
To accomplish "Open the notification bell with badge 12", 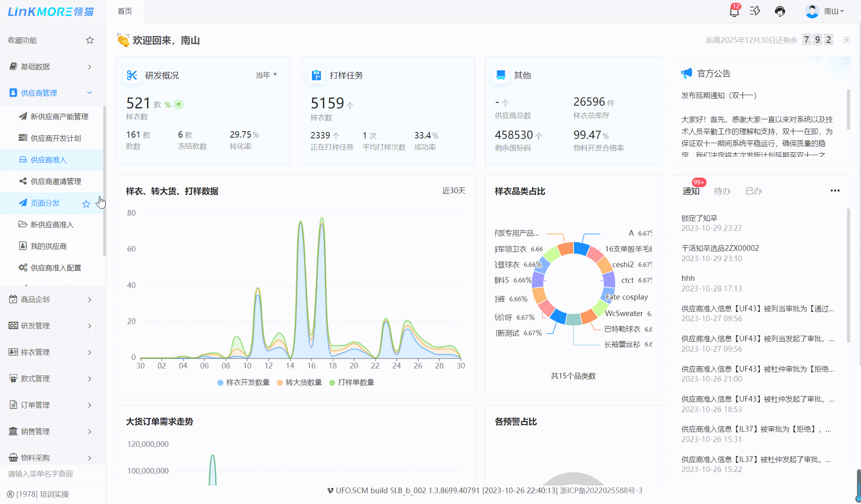I will pyautogui.click(x=734, y=11).
